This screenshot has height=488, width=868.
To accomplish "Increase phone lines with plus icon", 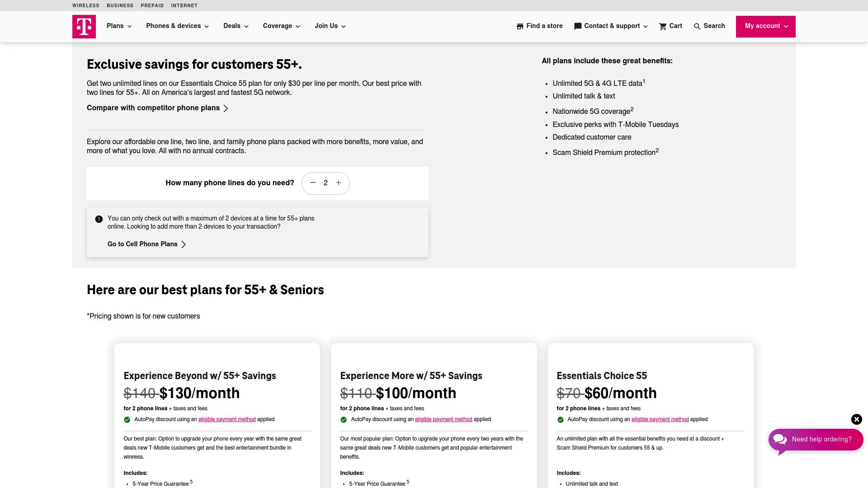I will click(339, 183).
